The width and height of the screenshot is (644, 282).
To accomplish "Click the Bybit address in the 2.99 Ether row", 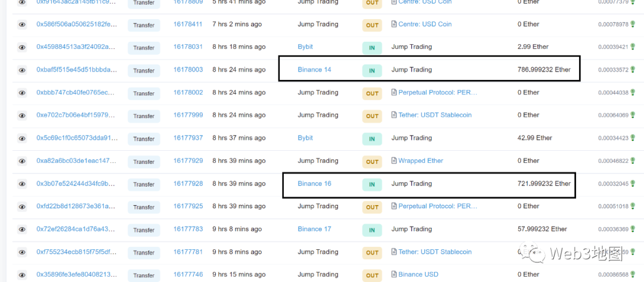I will (305, 47).
